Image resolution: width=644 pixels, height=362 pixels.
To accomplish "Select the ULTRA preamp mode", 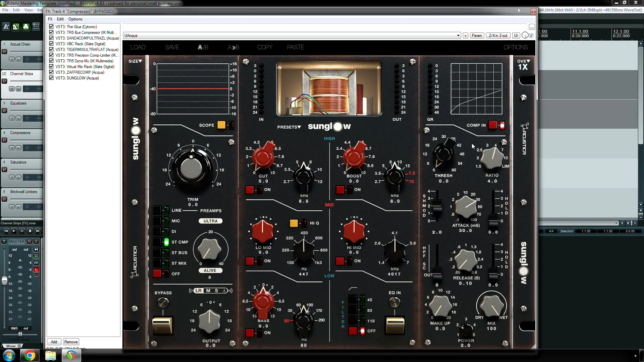I will coord(211,221).
